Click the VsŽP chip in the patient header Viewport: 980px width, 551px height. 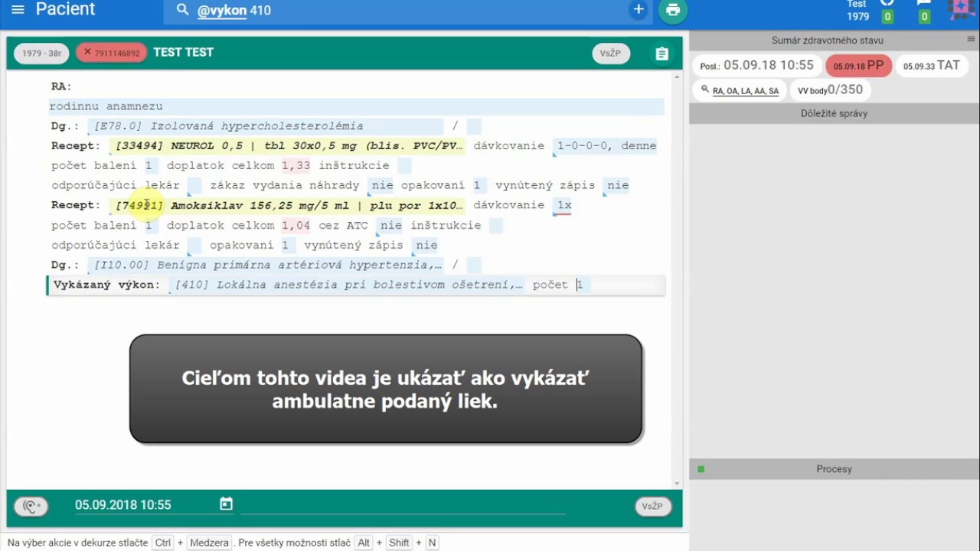[x=610, y=54]
